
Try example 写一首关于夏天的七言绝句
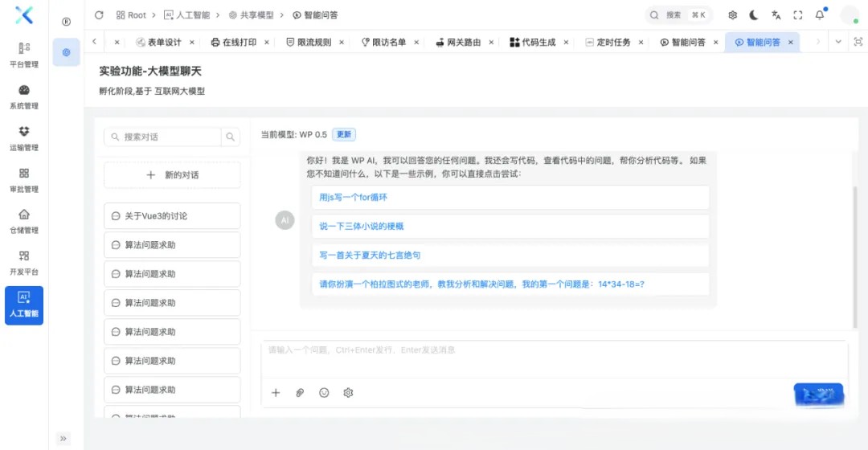click(x=510, y=256)
